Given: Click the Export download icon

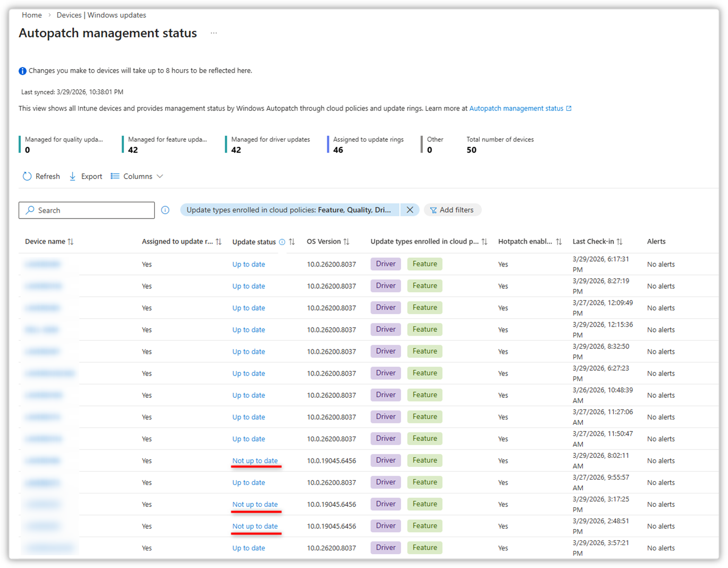Looking at the screenshot, I should 73,176.
